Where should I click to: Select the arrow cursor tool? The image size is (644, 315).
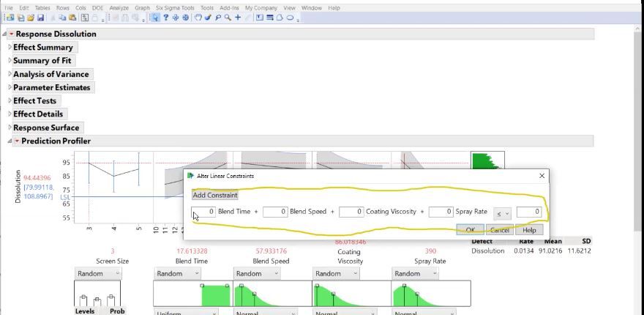[x=156, y=17]
